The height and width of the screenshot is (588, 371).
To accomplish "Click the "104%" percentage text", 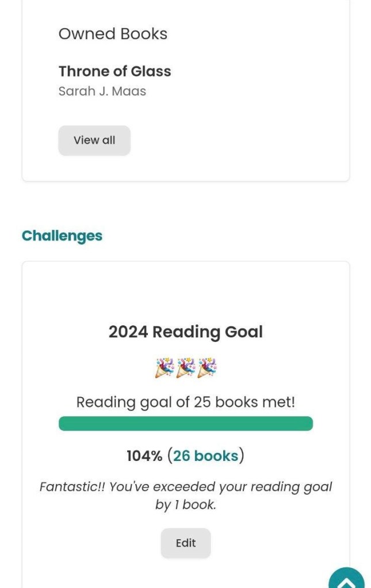I will (144, 456).
